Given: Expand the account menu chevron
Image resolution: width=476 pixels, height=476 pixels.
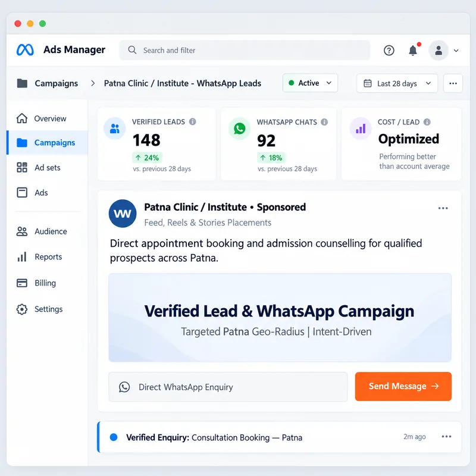Looking at the screenshot, I should click(x=456, y=51).
